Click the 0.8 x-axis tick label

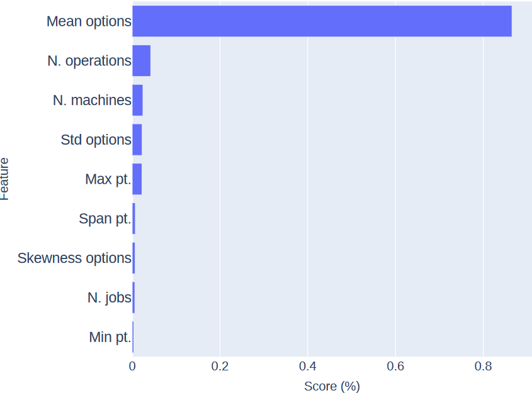click(x=483, y=366)
